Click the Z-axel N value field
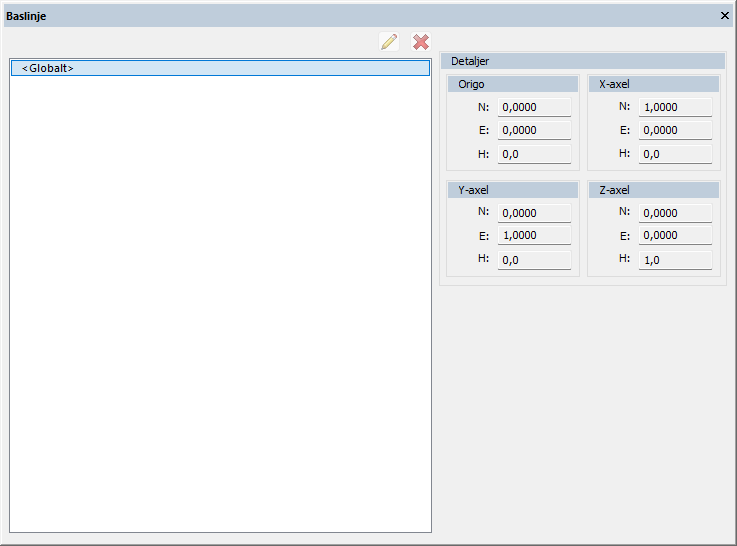 [x=675, y=213]
